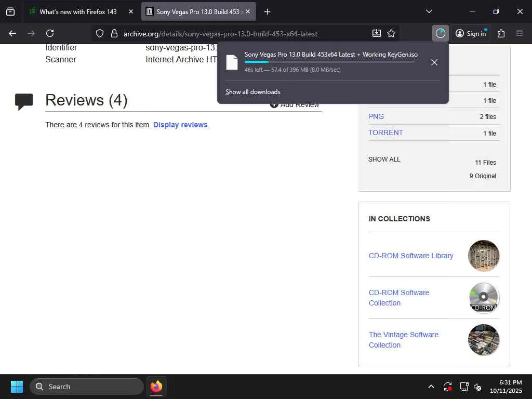The image size is (532, 399).
Task: Click SHOW ALL download files
Action: pyautogui.click(x=384, y=159)
